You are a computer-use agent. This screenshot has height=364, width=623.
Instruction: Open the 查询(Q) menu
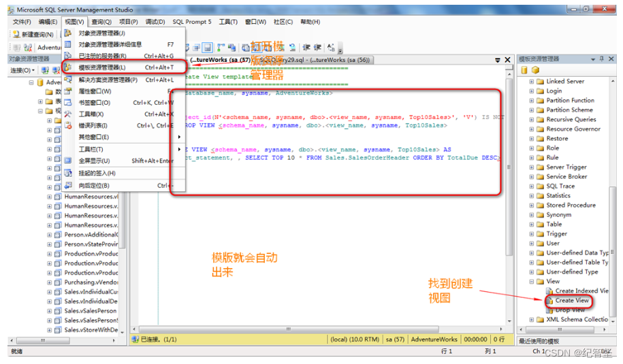[101, 22]
